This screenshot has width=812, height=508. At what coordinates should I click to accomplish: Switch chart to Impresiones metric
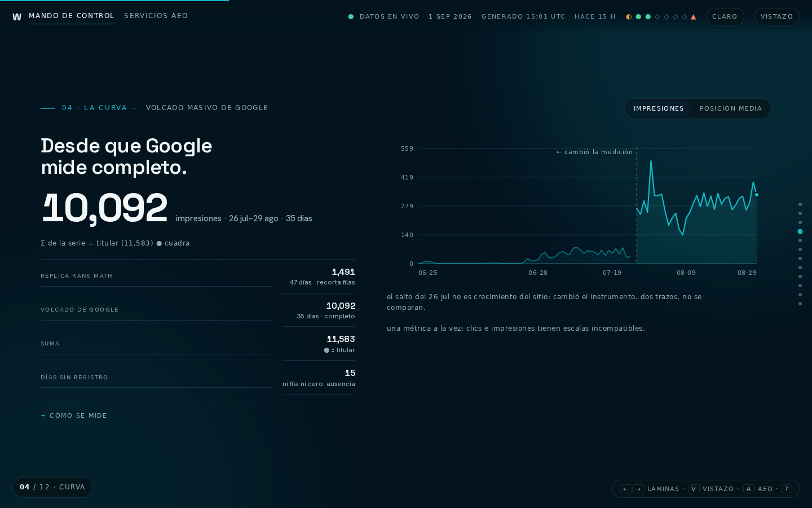(659, 108)
